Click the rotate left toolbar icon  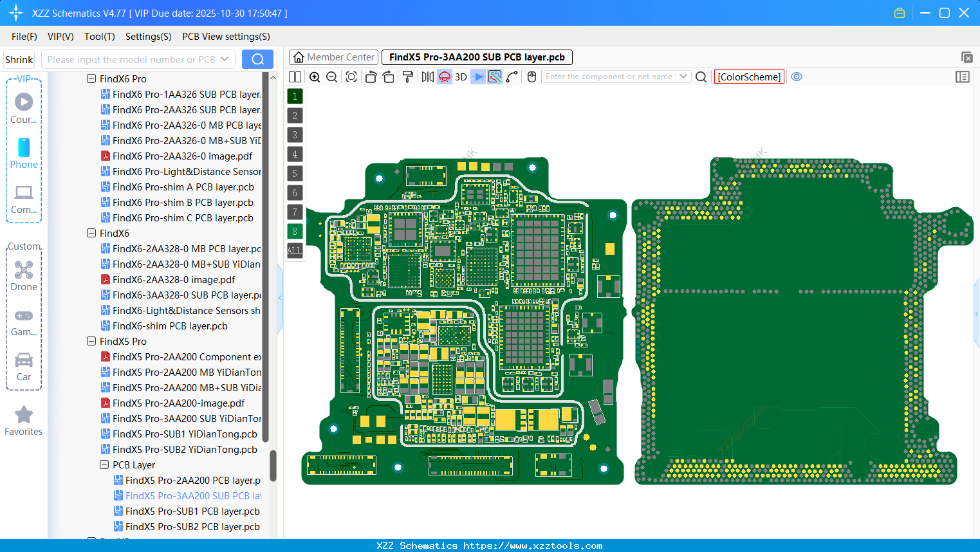click(371, 77)
